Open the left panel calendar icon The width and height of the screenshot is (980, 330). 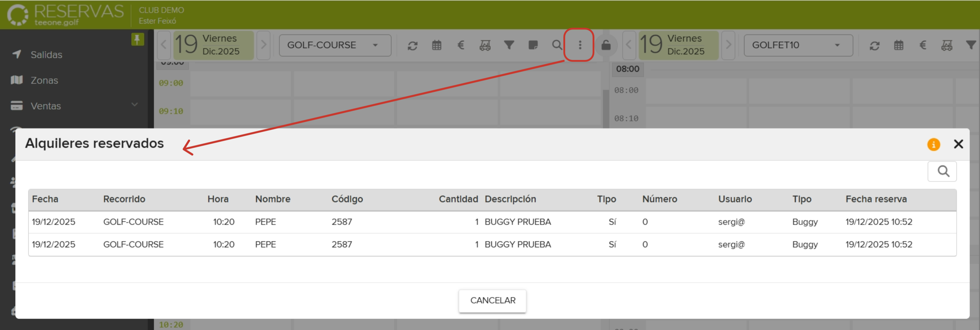click(437, 46)
